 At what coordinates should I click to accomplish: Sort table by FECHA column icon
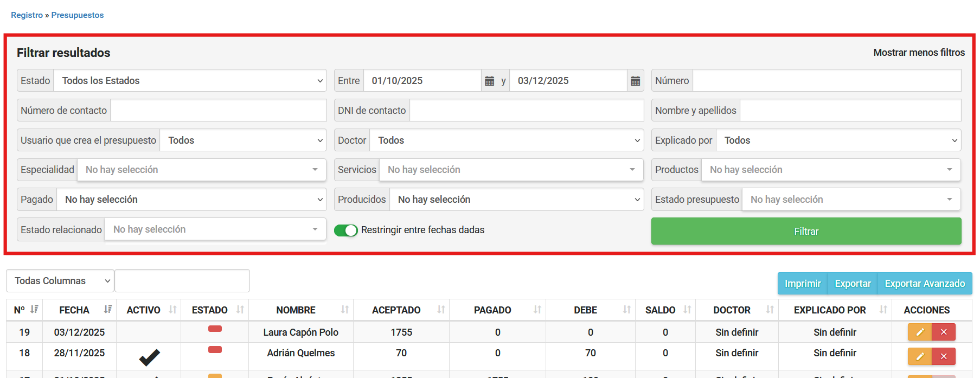[x=107, y=310]
